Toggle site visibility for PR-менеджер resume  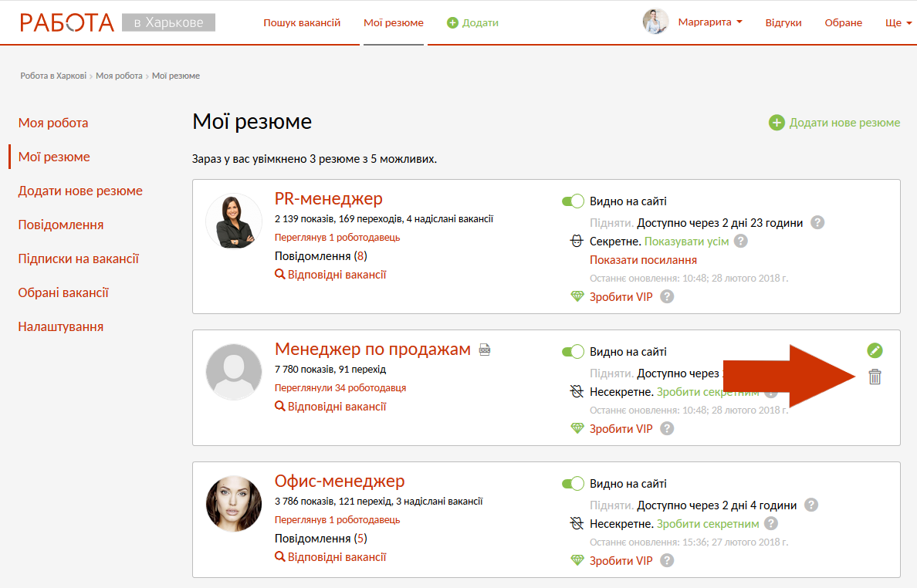pyautogui.click(x=573, y=201)
